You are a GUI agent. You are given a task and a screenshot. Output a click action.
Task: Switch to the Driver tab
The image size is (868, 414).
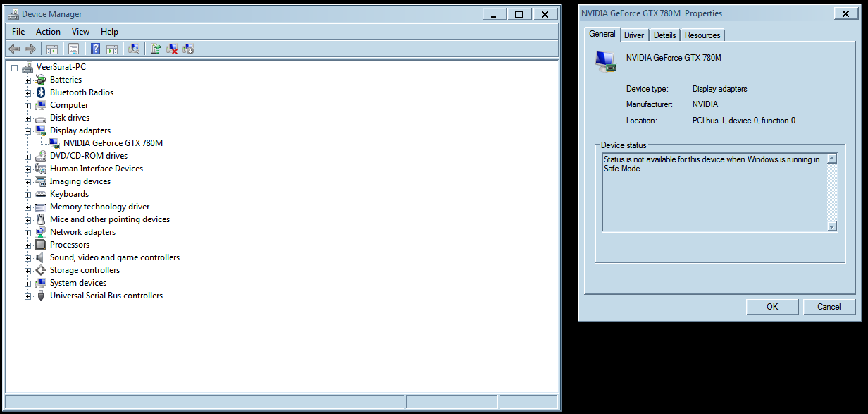634,35
